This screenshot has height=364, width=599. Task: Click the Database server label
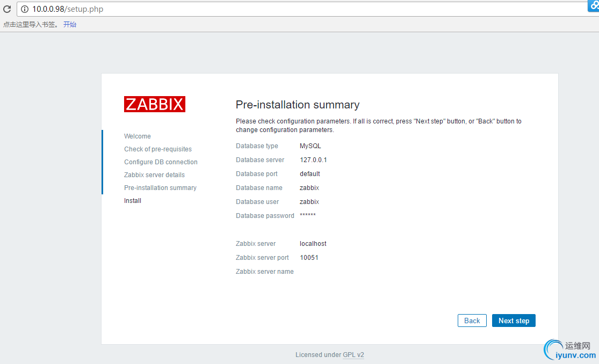[x=260, y=160]
